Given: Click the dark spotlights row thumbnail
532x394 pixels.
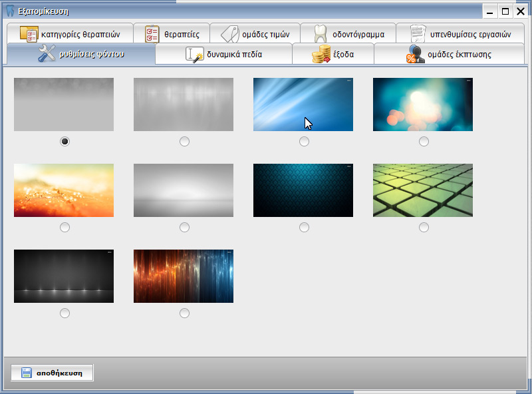Looking at the screenshot, I should (64, 276).
